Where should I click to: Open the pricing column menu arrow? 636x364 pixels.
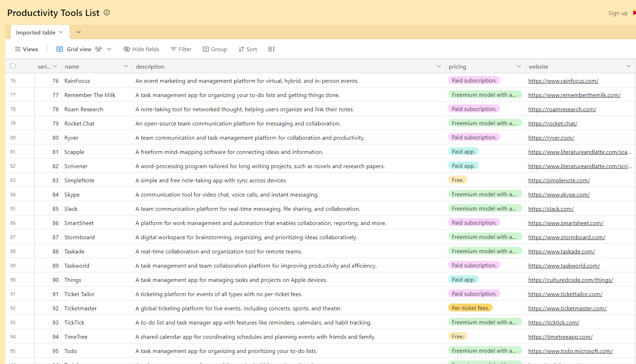519,66
